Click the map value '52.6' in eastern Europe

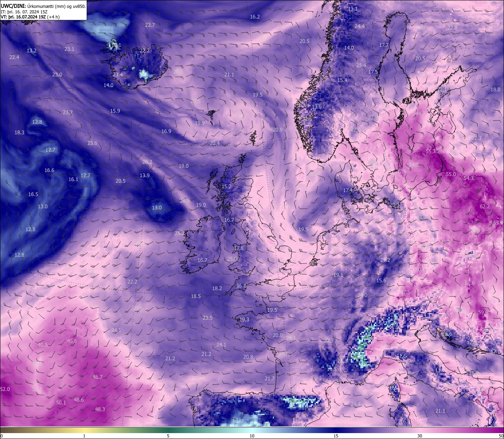470,283
